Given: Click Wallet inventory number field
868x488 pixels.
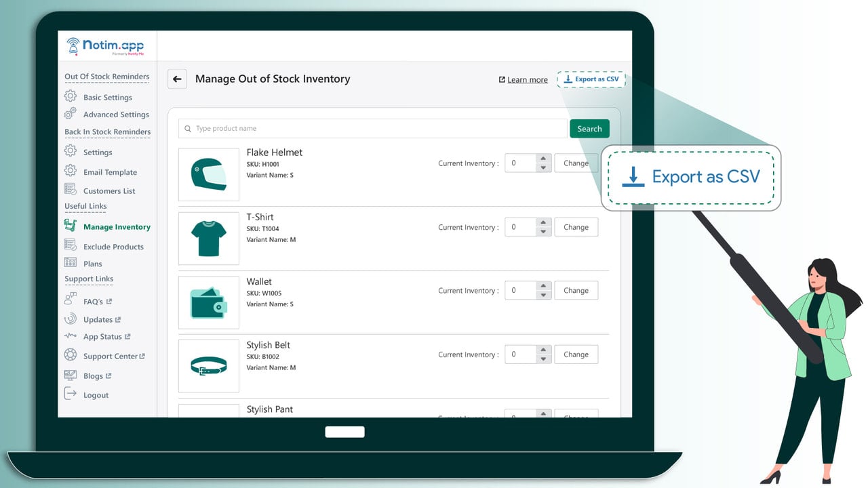Looking at the screenshot, I should coord(521,290).
